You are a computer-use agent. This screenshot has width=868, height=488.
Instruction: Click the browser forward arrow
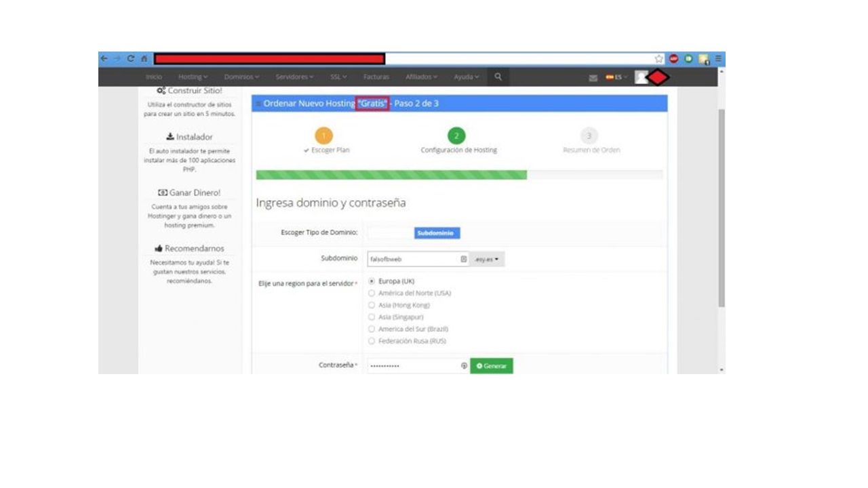[x=117, y=59]
